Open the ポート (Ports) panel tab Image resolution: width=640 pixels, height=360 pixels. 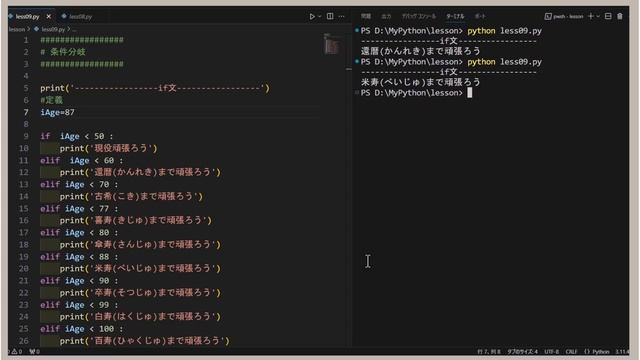pyautogui.click(x=480, y=16)
